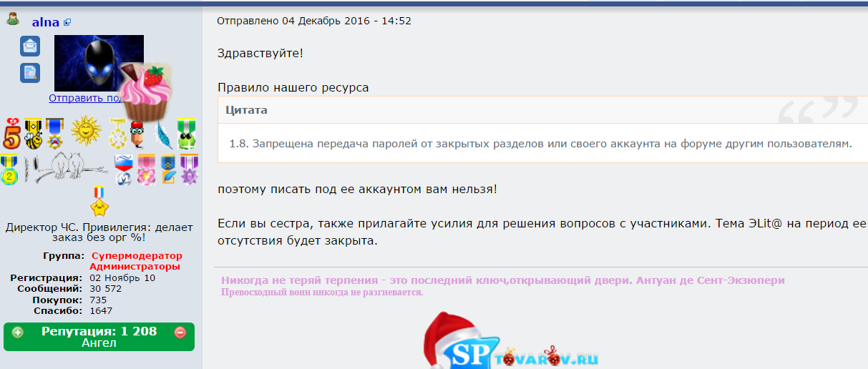Click the bee medal award

33,133
